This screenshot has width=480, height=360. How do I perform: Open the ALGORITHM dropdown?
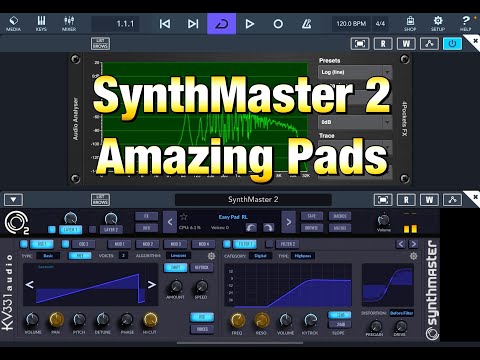pos(178,256)
